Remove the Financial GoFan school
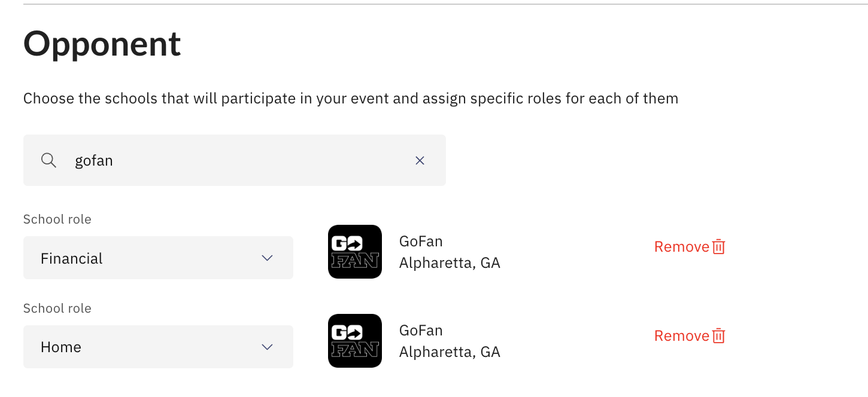Image resolution: width=868 pixels, height=397 pixels. tap(682, 246)
